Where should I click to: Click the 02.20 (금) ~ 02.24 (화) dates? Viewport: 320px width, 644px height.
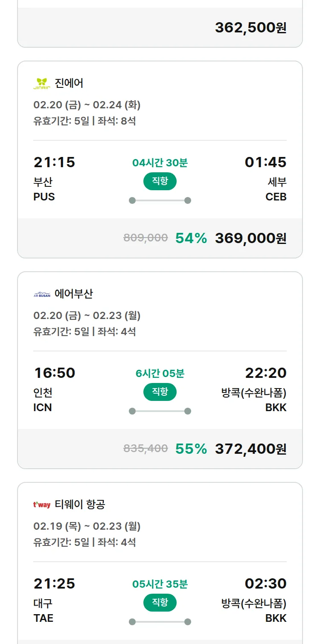click(x=87, y=105)
